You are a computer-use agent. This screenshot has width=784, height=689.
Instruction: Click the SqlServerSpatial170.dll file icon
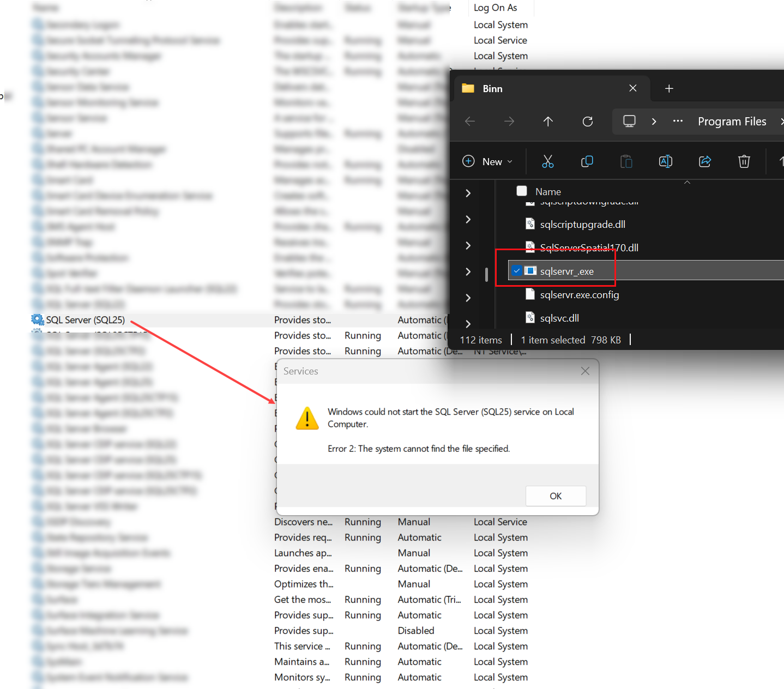pyautogui.click(x=530, y=247)
